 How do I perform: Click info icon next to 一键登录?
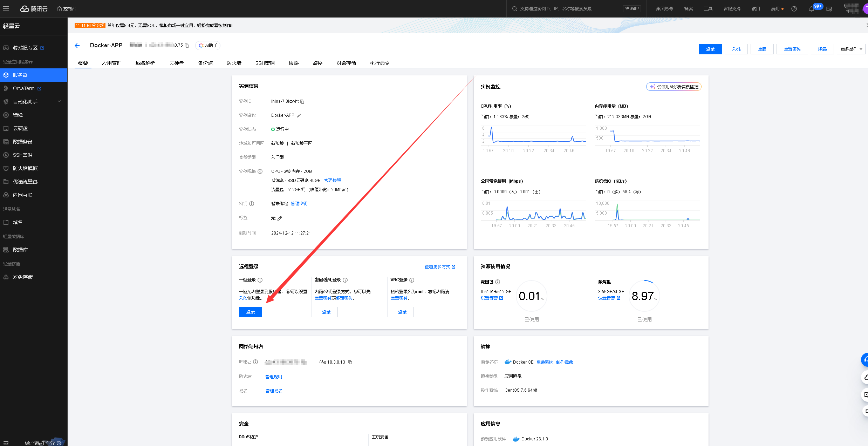click(260, 280)
